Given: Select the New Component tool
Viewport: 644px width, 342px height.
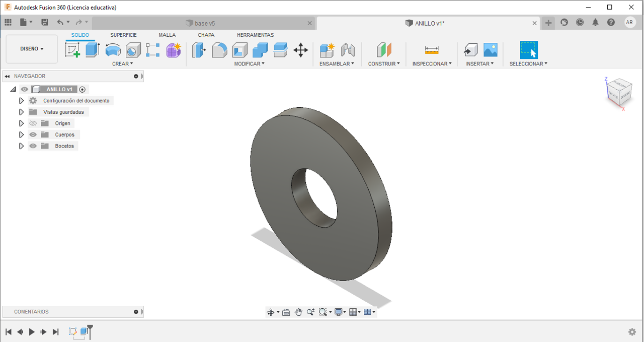Looking at the screenshot, I should 327,50.
